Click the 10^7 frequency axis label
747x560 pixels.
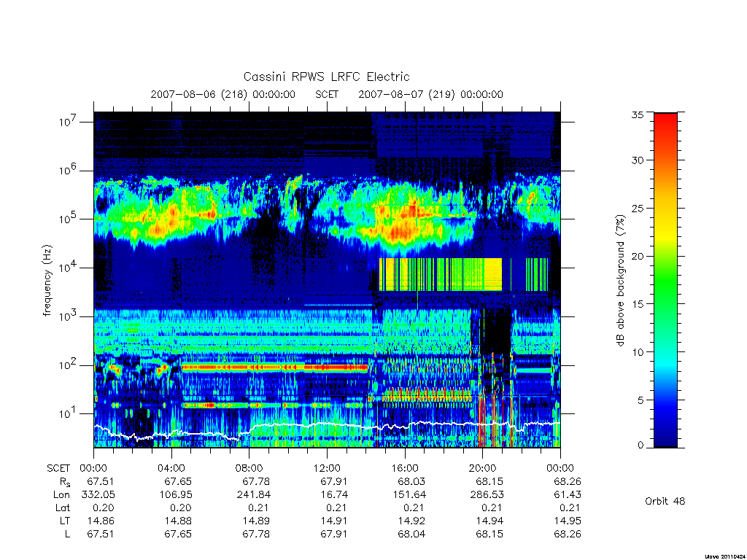68,122
